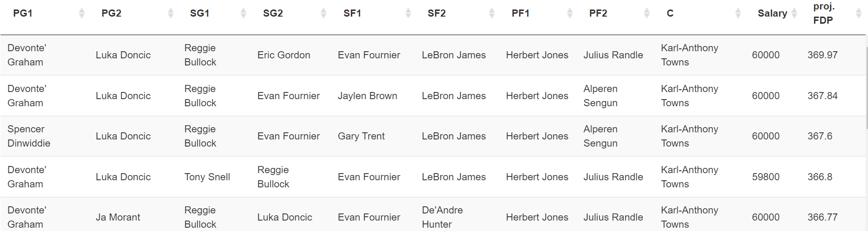This screenshot has height=231, width=868.
Task: Click the sort arrows beside PF2
Action: (647, 13)
